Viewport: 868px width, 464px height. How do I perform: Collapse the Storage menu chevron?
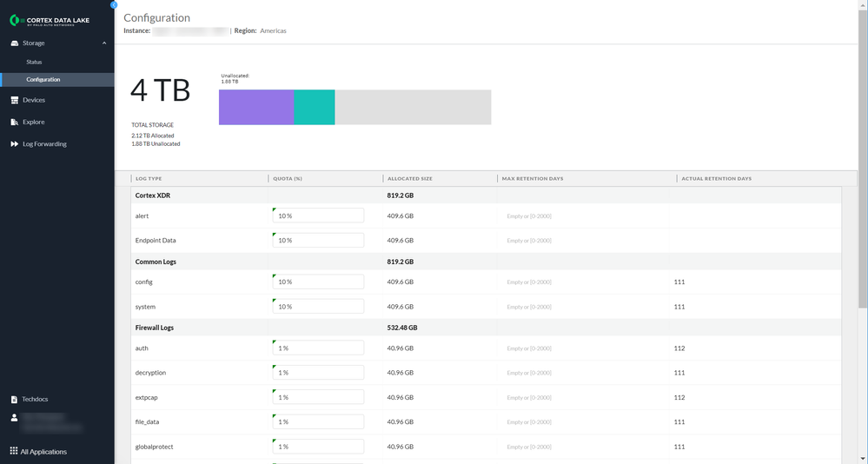coord(104,43)
